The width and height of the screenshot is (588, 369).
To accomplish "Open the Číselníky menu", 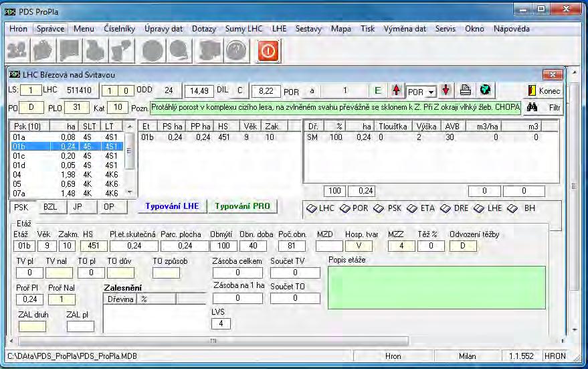I will click(x=119, y=29).
